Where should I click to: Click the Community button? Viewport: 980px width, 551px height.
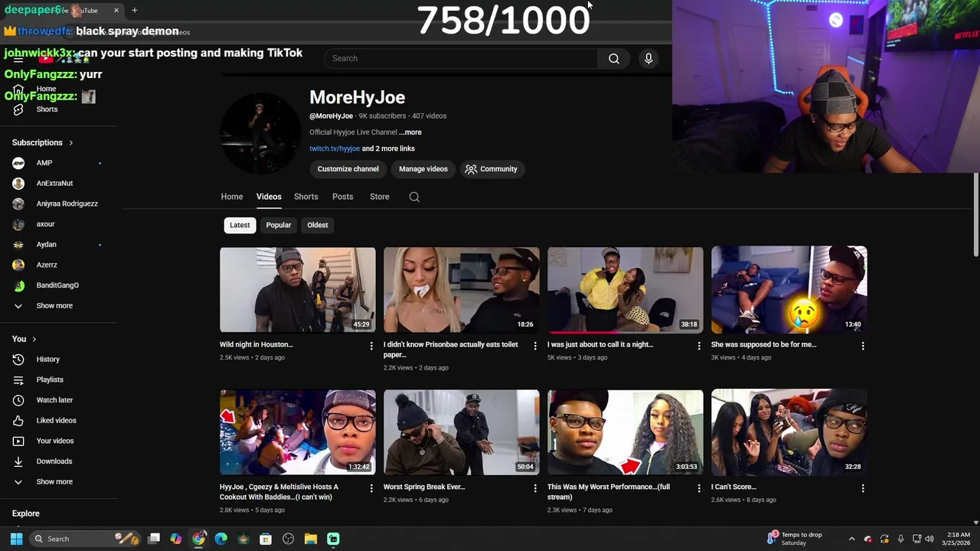click(492, 169)
